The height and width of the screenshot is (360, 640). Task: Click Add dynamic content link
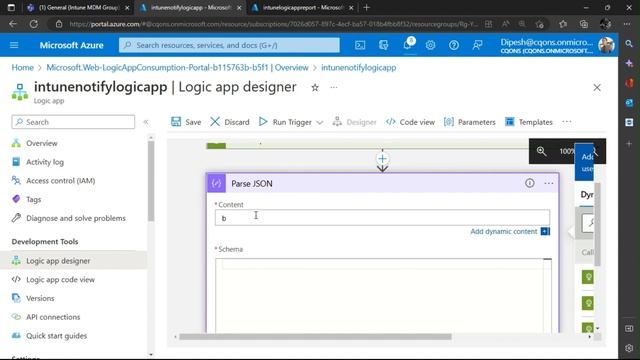(504, 231)
